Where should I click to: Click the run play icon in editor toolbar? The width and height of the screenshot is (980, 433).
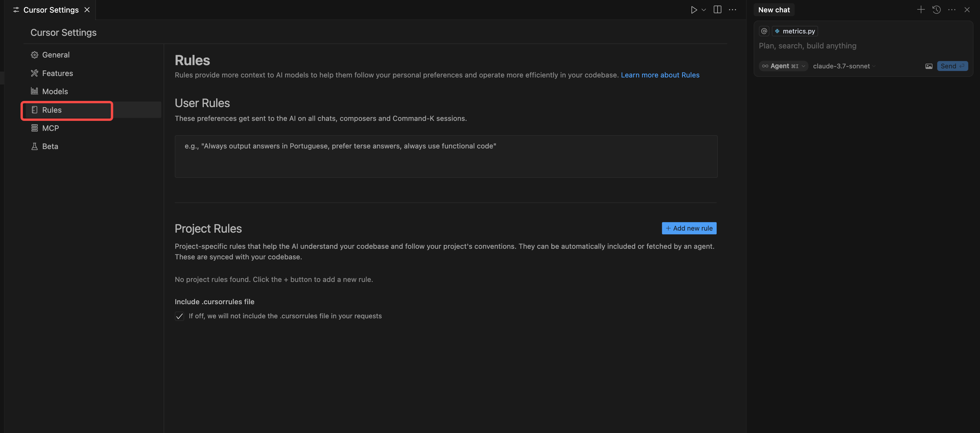(x=694, y=10)
